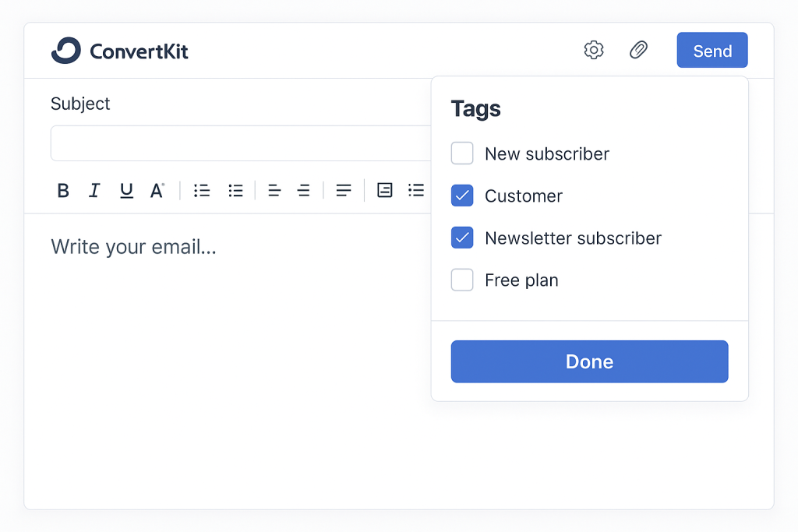
Task: Toggle bold formatting in the toolbar
Action: (63, 191)
